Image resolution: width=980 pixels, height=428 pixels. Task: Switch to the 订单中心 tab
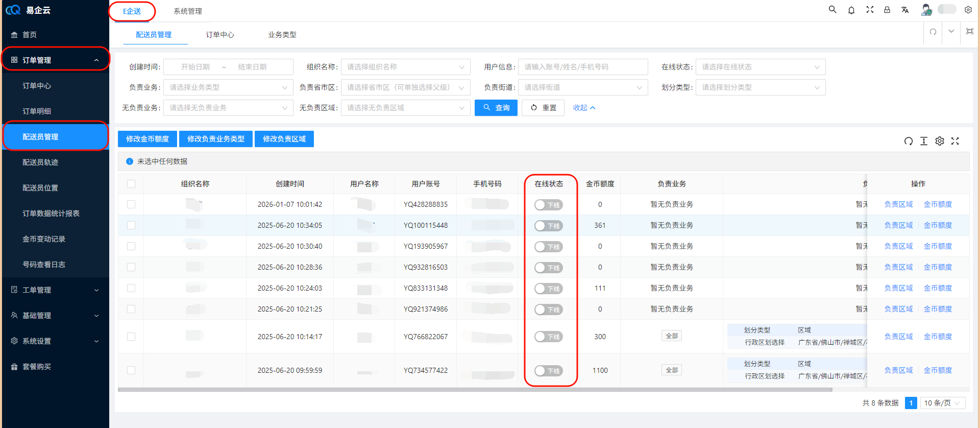click(220, 35)
